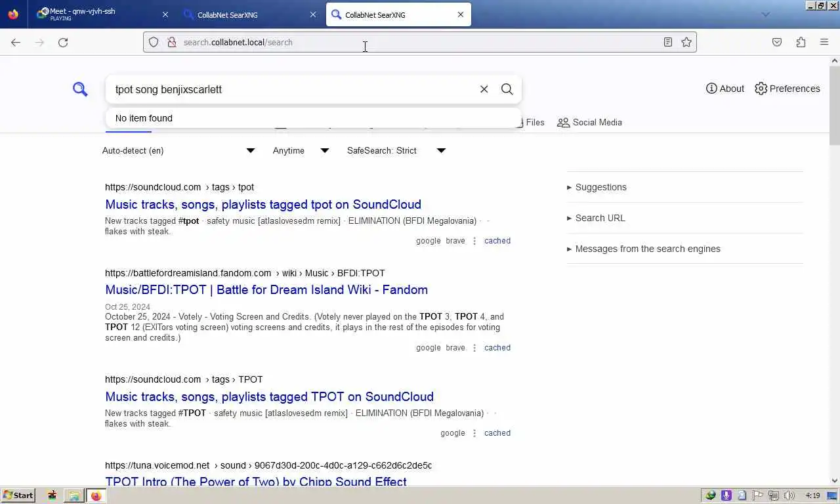Open the list all tabs dropdown arrow
Image resolution: width=840 pixels, height=504 pixels.
(765, 14)
